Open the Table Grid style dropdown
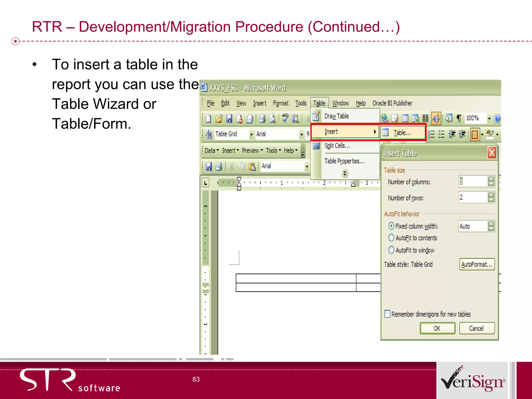Screen dimensions: 532x399 [251, 134]
